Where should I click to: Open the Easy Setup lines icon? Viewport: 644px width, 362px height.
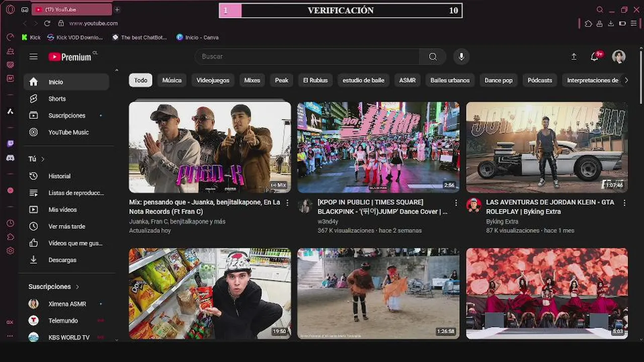tap(633, 23)
